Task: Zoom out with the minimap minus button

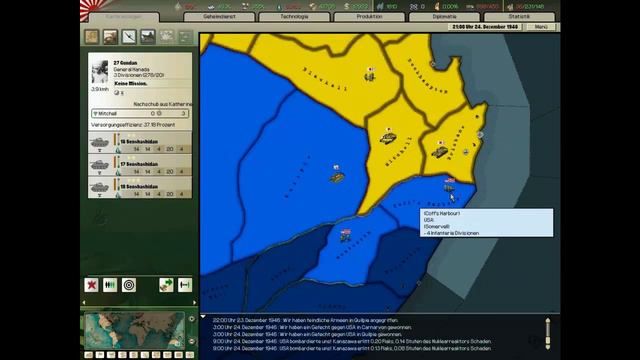Action: tap(191, 341)
